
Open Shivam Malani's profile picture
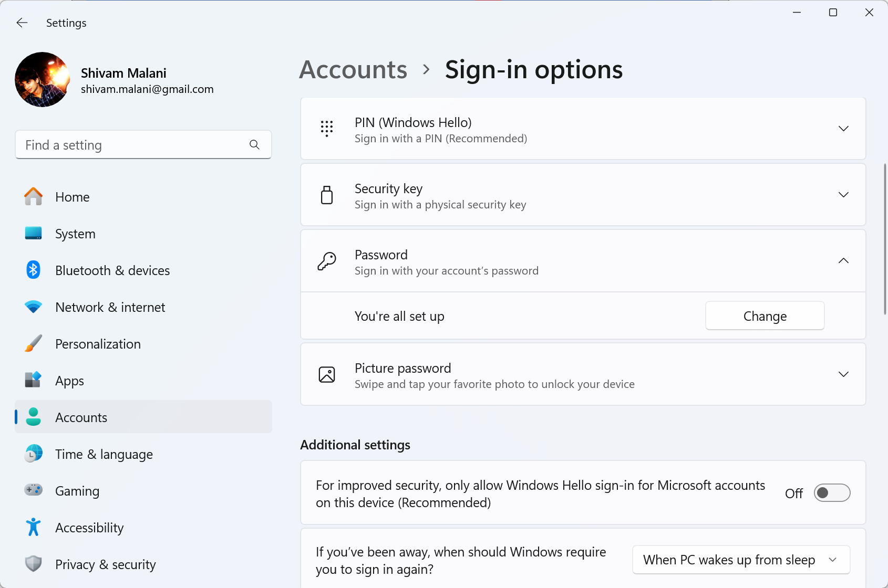point(42,79)
